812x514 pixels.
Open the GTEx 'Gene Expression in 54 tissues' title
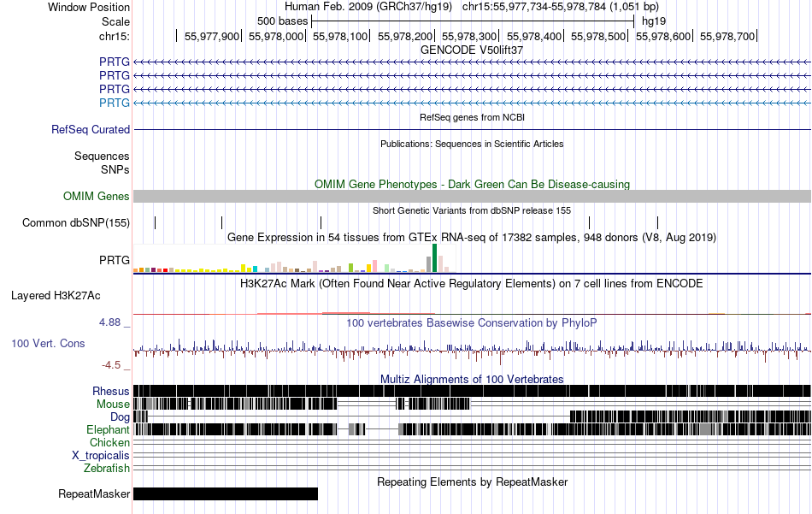[472, 237]
